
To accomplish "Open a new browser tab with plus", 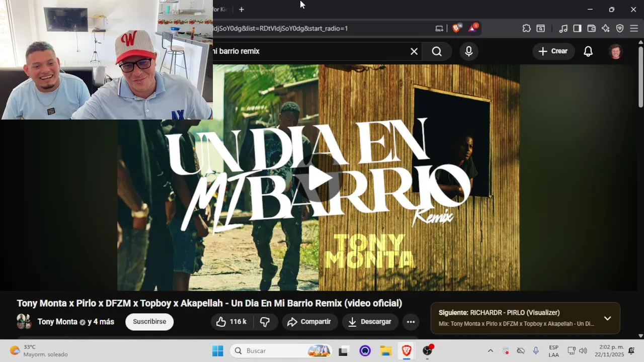I will (242, 9).
